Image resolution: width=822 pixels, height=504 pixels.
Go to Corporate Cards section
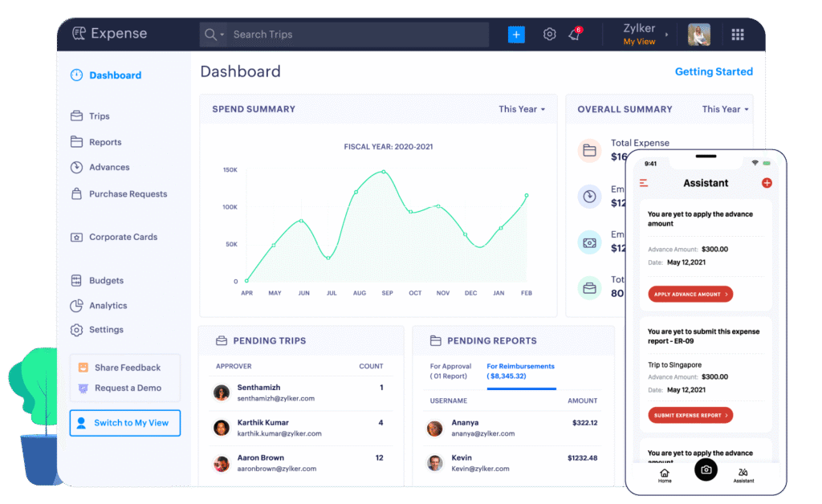[123, 238]
